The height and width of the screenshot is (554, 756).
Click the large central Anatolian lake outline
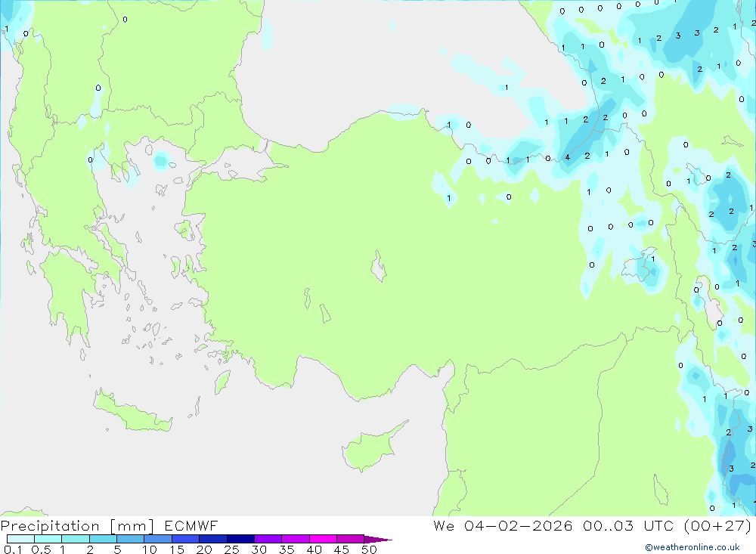(x=379, y=266)
